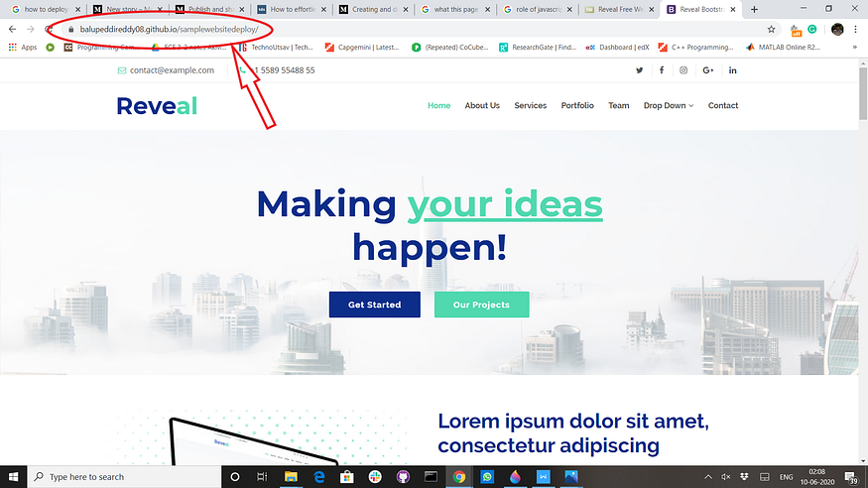Click the Get Started button
This screenshot has width=868, height=488.
[x=375, y=305]
